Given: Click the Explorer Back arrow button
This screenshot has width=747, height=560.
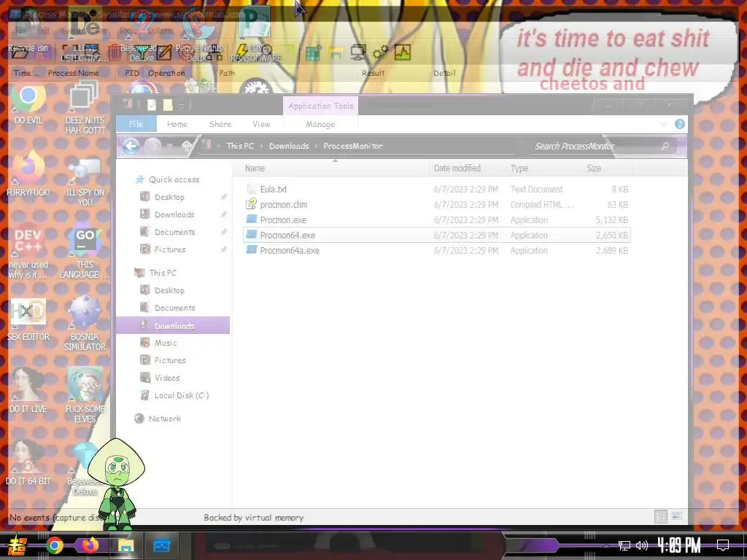Looking at the screenshot, I should pyautogui.click(x=131, y=146).
